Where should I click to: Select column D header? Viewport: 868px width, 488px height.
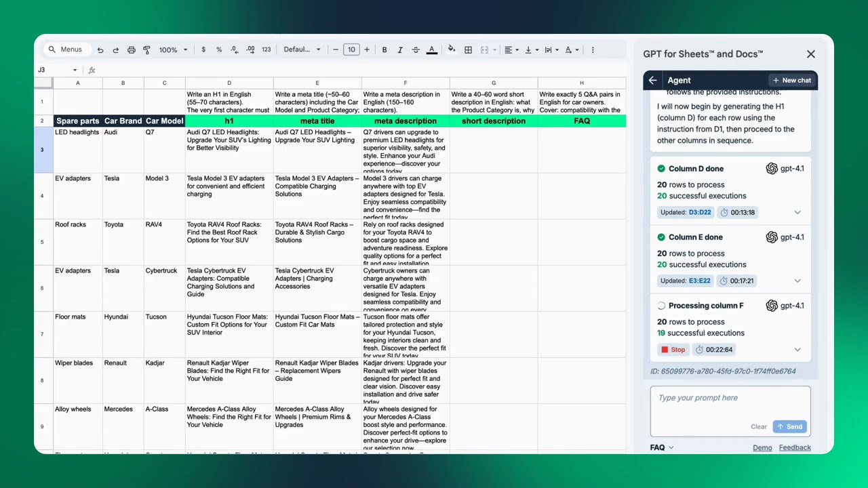pyautogui.click(x=229, y=83)
